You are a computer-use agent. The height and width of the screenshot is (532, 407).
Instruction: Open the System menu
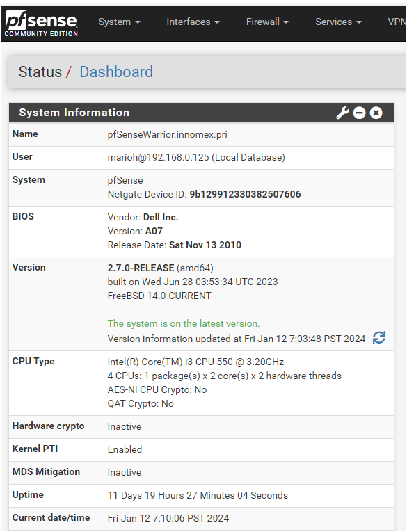point(119,22)
